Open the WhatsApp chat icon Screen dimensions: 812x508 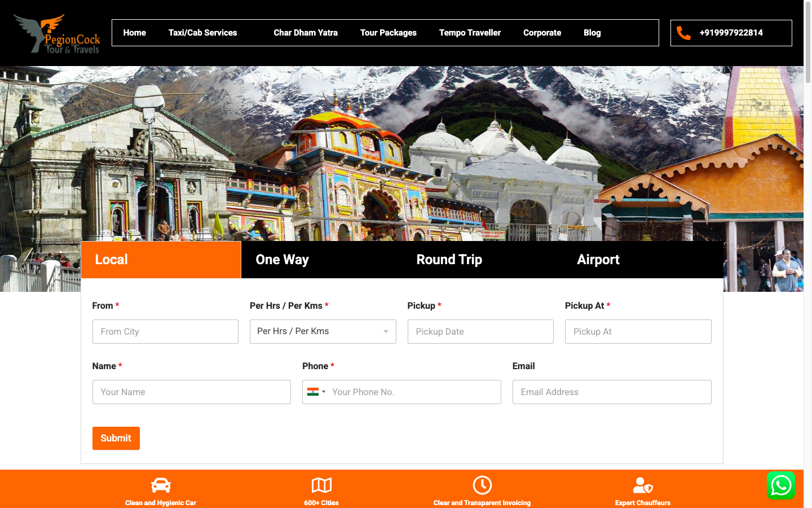click(x=780, y=485)
